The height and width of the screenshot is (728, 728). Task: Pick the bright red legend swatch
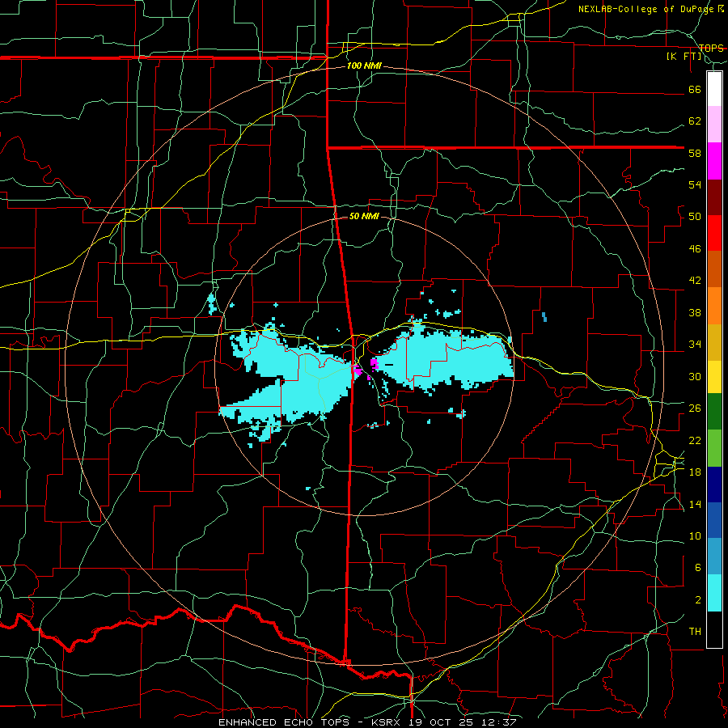point(714,233)
